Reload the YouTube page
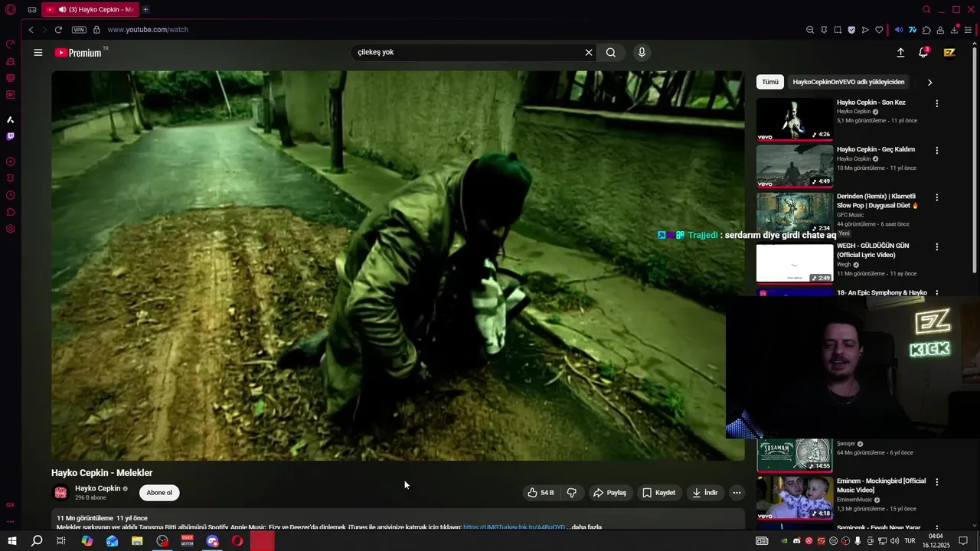The width and height of the screenshot is (980, 551). [x=58, y=30]
